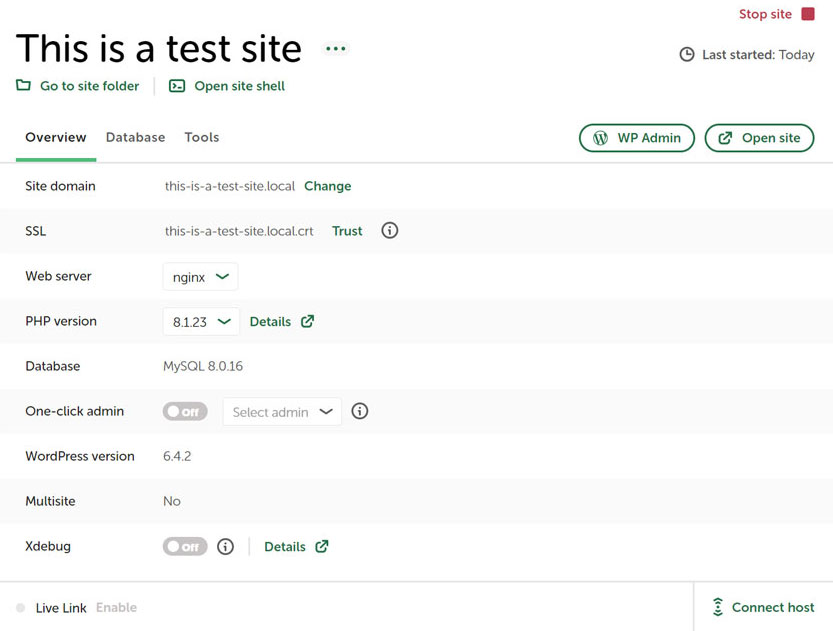Image resolution: width=833 pixels, height=631 pixels.
Task: Enable the Xdebug toggle switch
Action: tap(185, 547)
